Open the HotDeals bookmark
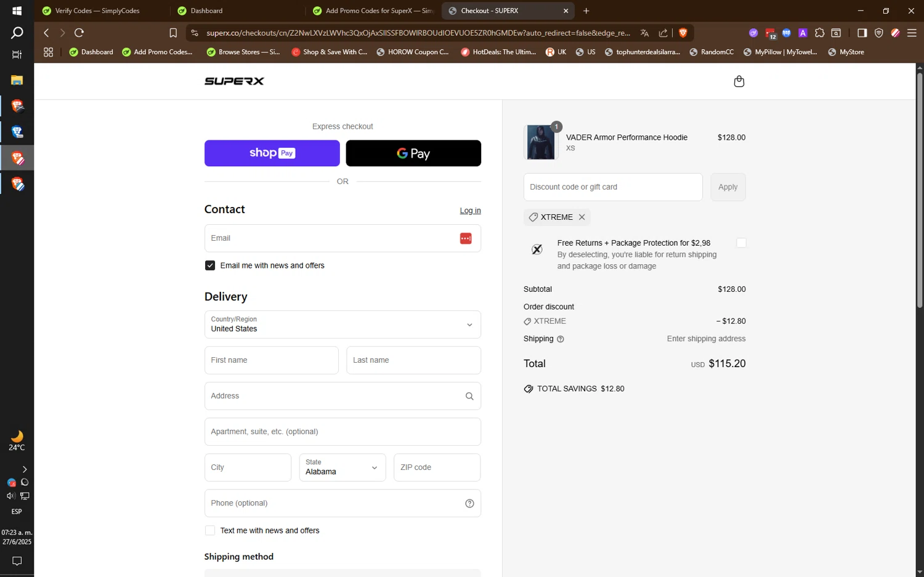This screenshot has width=924, height=577. pos(498,52)
